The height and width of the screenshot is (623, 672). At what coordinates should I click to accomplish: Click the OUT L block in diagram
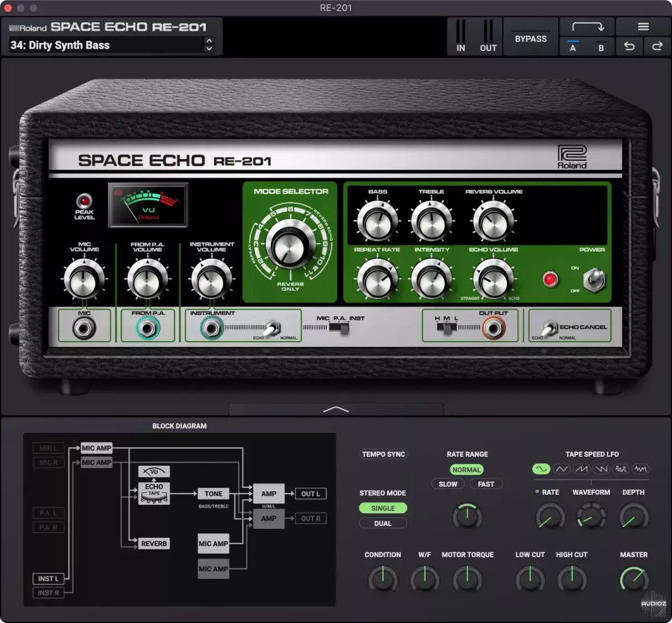pos(311,494)
